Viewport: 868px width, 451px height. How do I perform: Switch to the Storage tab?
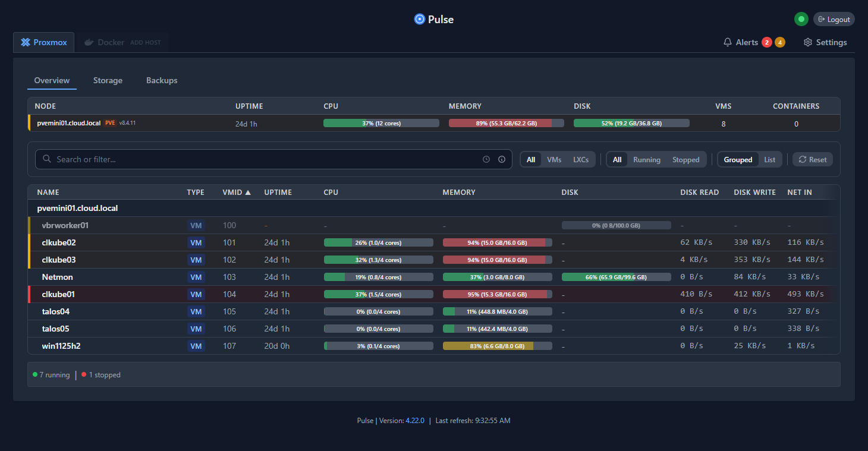pos(108,80)
